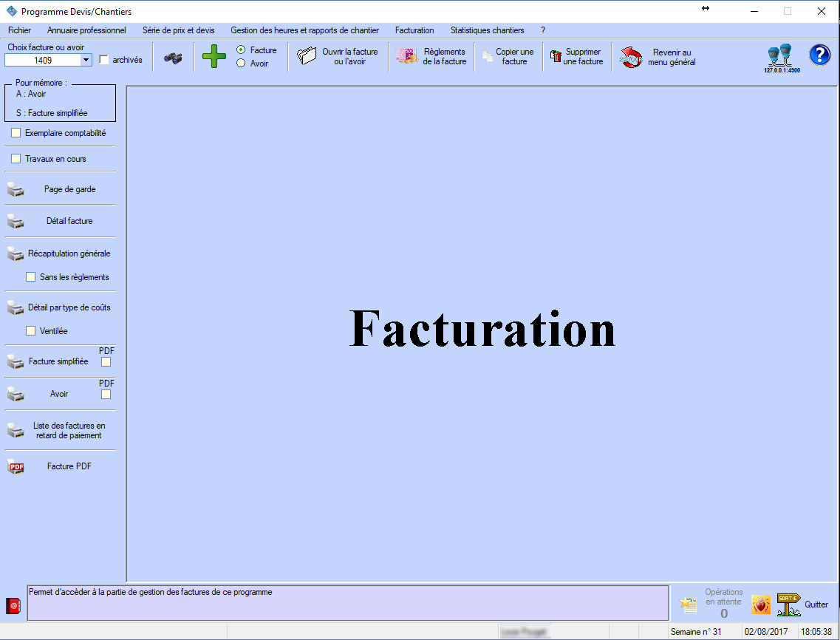Click the binoculars search icon
Image resolution: width=840 pixels, height=640 pixels.
click(173, 58)
